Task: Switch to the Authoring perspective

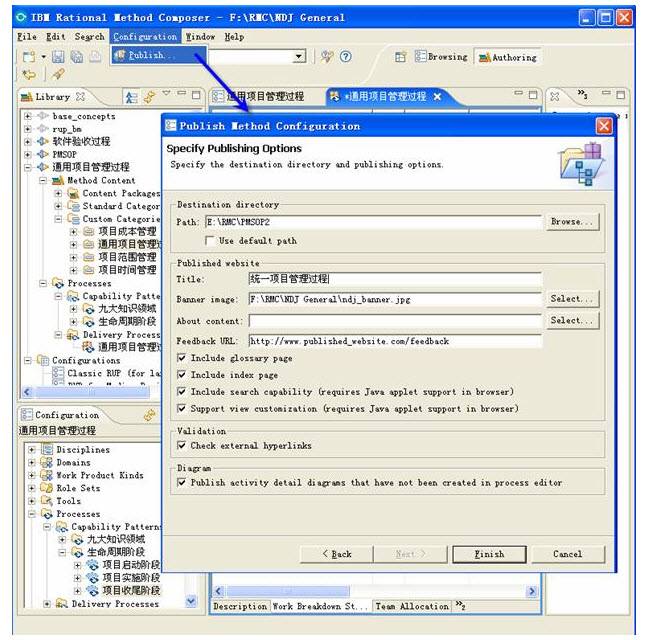Action: (x=508, y=58)
